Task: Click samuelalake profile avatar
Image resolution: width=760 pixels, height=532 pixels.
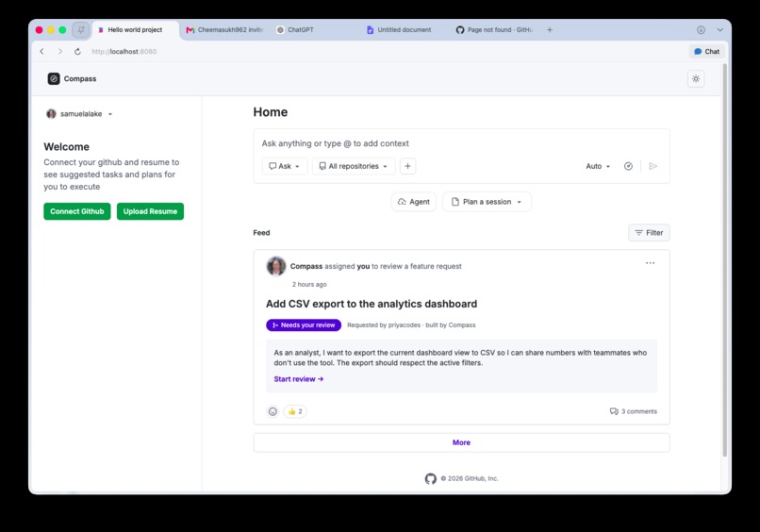Action: [51, 114]
